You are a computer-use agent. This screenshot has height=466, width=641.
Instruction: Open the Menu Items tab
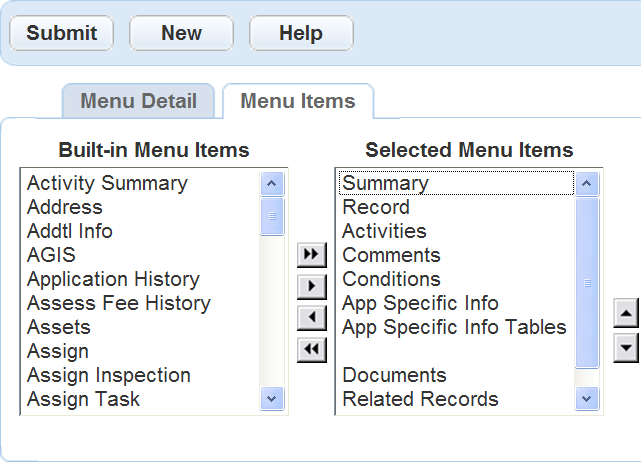pos(298,101)
